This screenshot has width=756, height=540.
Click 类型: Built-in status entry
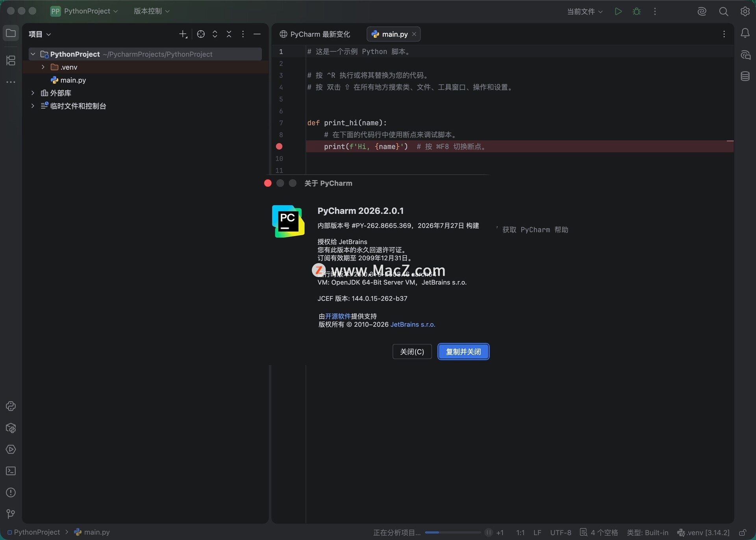[x=648, y=533]
